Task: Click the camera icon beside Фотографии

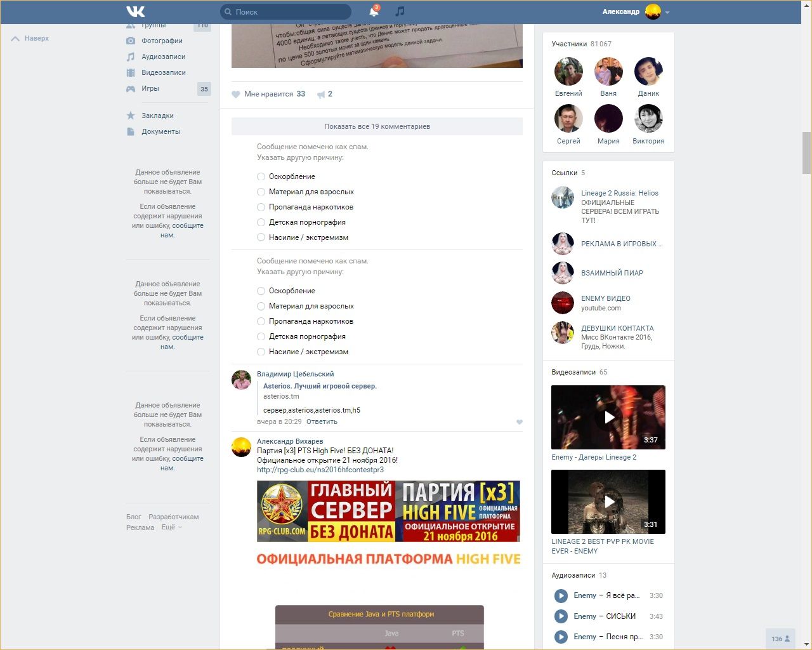Action: 131,41
